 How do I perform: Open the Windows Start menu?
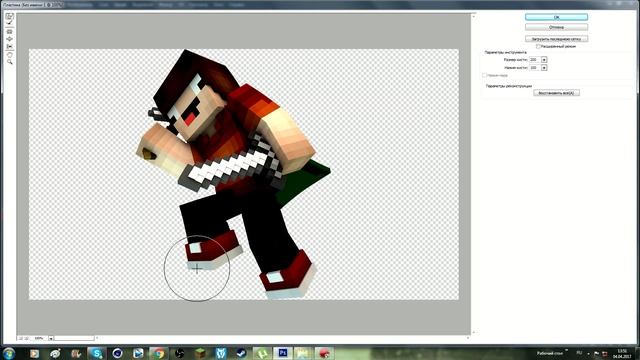point(9,353)
